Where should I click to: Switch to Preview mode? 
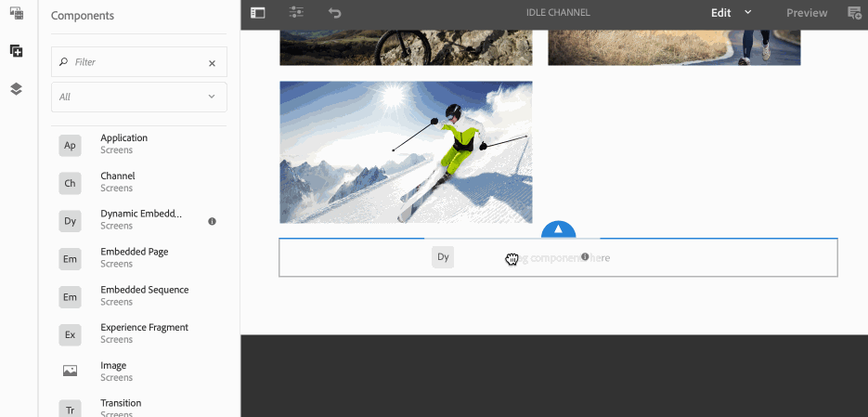(807, 13)
